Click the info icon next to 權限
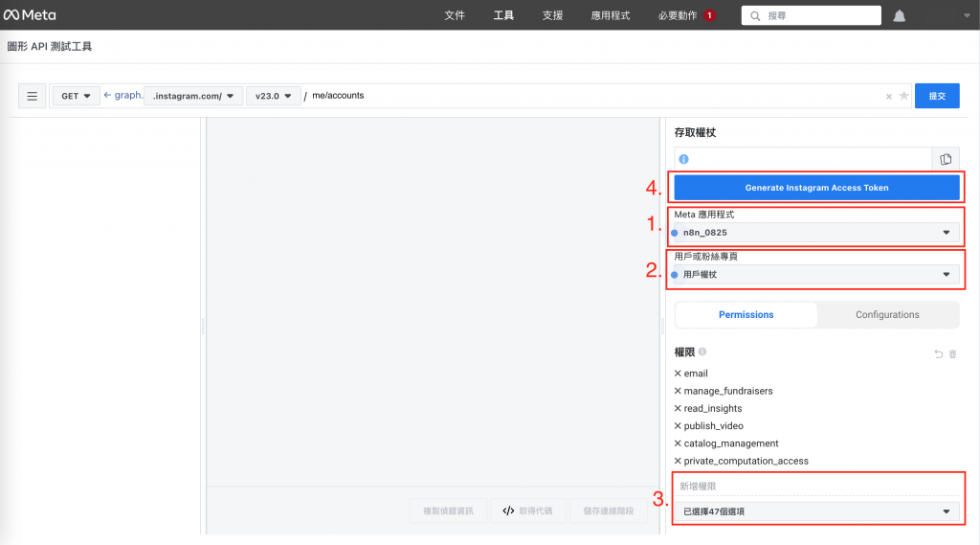The width and height of the screenshot is (980, 545). click(702, 352)
